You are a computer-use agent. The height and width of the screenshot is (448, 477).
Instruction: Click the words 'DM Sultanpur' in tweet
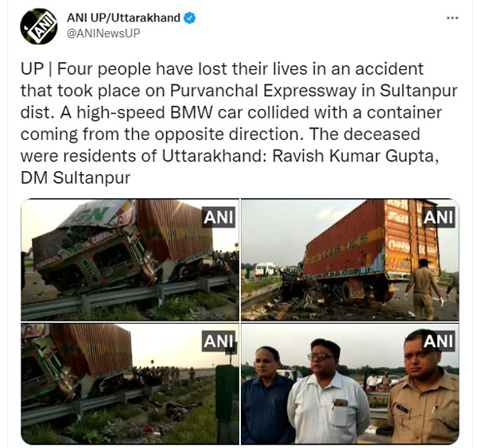click(x=76, y=177)
